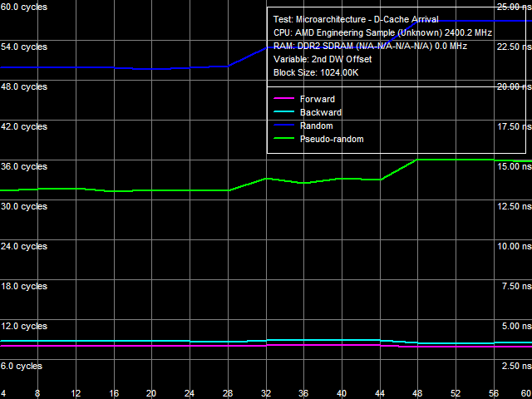Select the Random legend label
Image resolution: width=532 pixels, height=399 pixels.
[x=317, y=126]
